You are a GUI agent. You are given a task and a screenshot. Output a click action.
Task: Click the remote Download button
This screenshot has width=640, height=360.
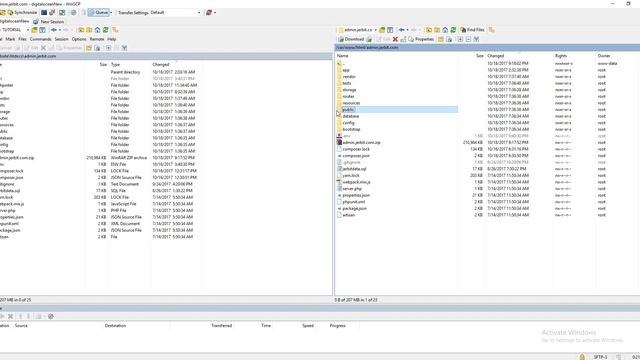pos(351,39)
